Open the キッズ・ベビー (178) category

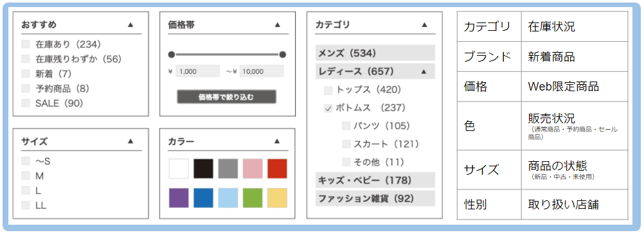point(375,180)
